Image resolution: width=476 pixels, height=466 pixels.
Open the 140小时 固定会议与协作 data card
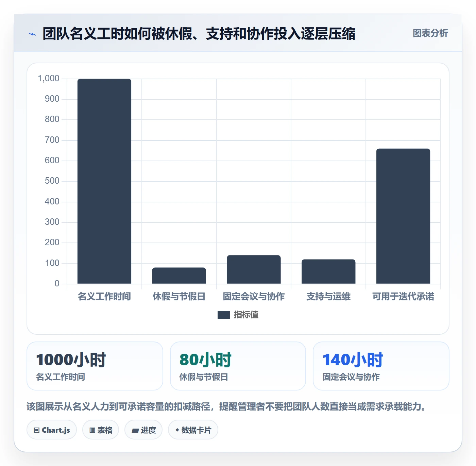(x=381, y=366)
